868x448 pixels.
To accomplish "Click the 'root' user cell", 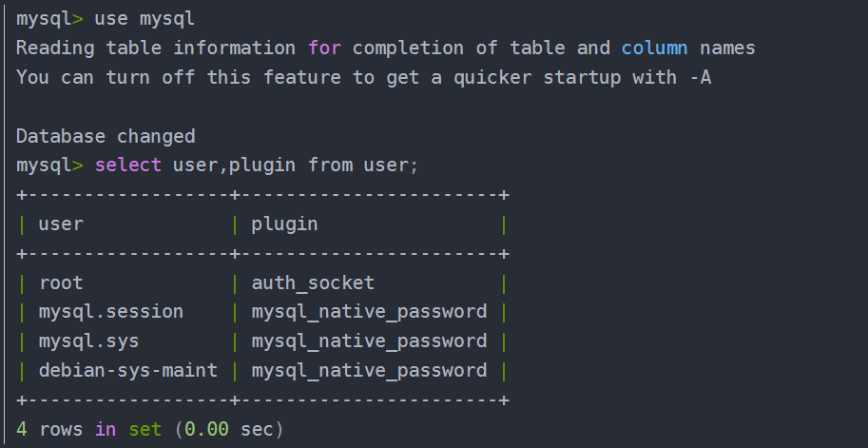I will pyautogui.click(x=61, y=283).
